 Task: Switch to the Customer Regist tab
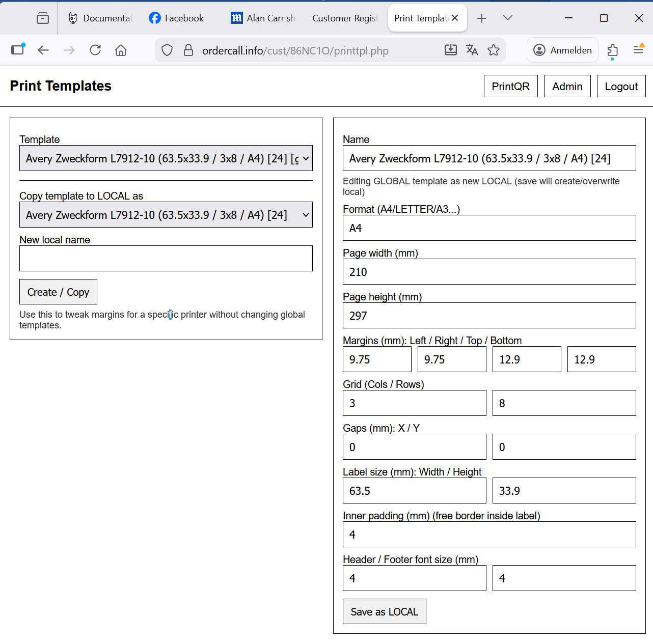coord(345,18)
